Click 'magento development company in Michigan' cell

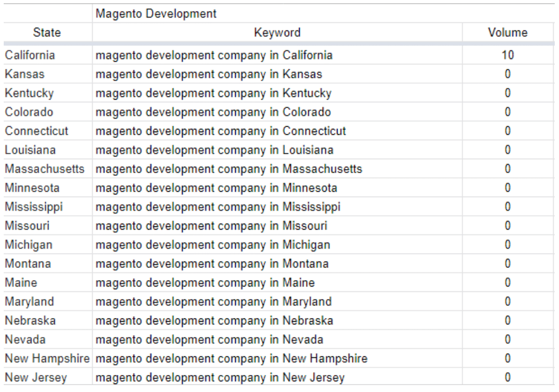tap(277, 244)
